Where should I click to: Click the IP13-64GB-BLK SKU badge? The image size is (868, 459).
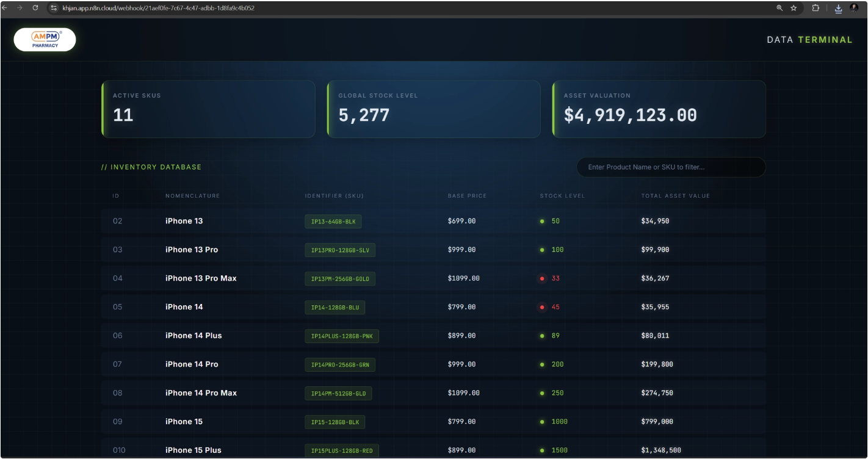click(x=333, y=222)
